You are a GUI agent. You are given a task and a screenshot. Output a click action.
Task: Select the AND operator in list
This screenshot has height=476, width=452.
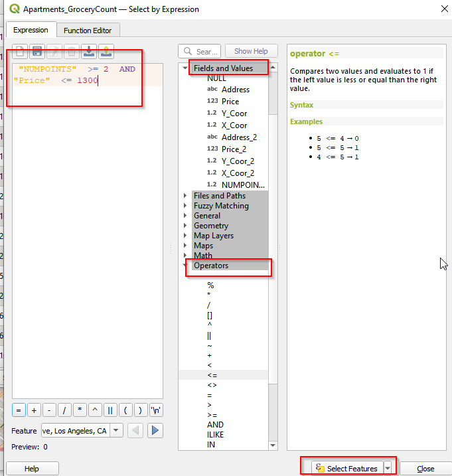(x=215, y=425)
